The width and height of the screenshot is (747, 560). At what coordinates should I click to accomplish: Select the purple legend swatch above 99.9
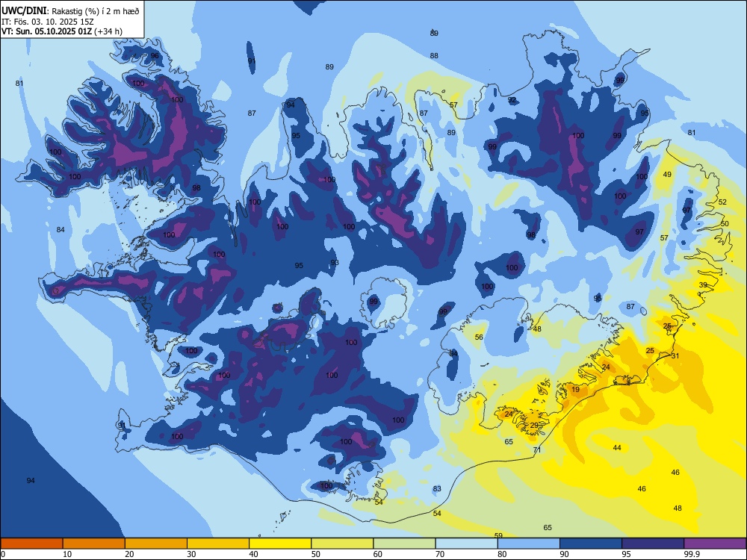click(715, 544)
